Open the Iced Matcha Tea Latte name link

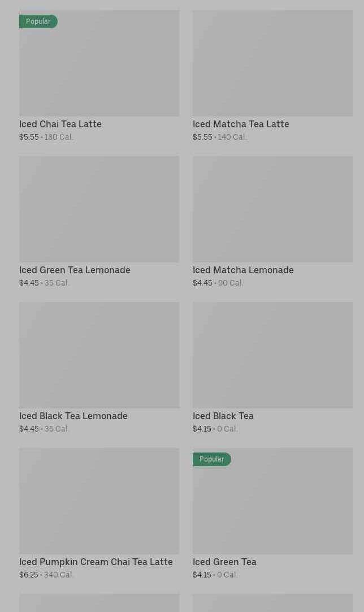[241, 124]
